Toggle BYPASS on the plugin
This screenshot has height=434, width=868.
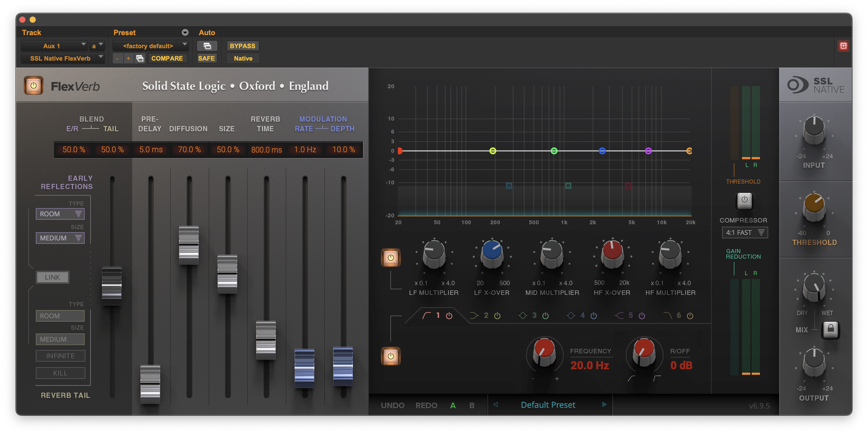242,45
